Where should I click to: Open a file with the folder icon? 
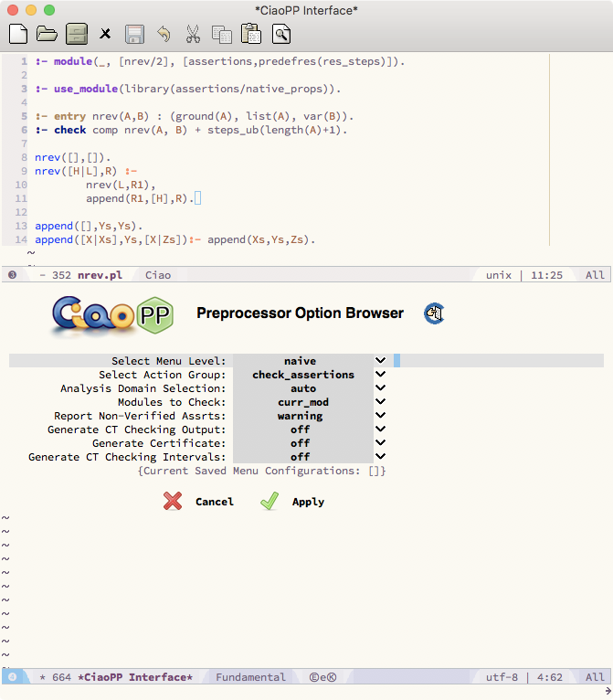(47, 35)
